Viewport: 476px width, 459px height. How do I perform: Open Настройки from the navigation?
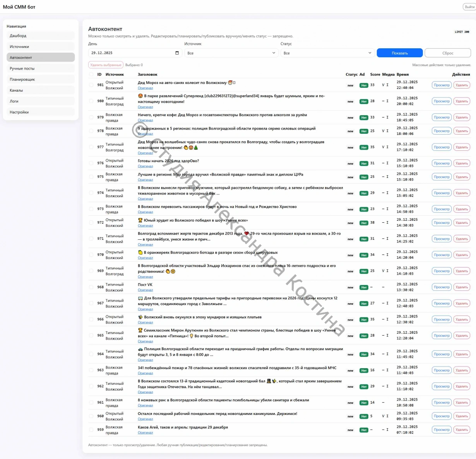click(x=41, y=112)
